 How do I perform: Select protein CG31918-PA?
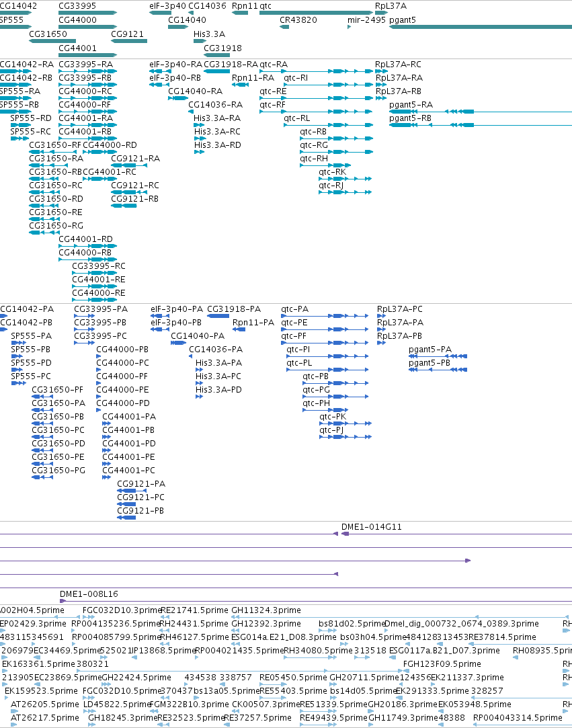(218, 316)
